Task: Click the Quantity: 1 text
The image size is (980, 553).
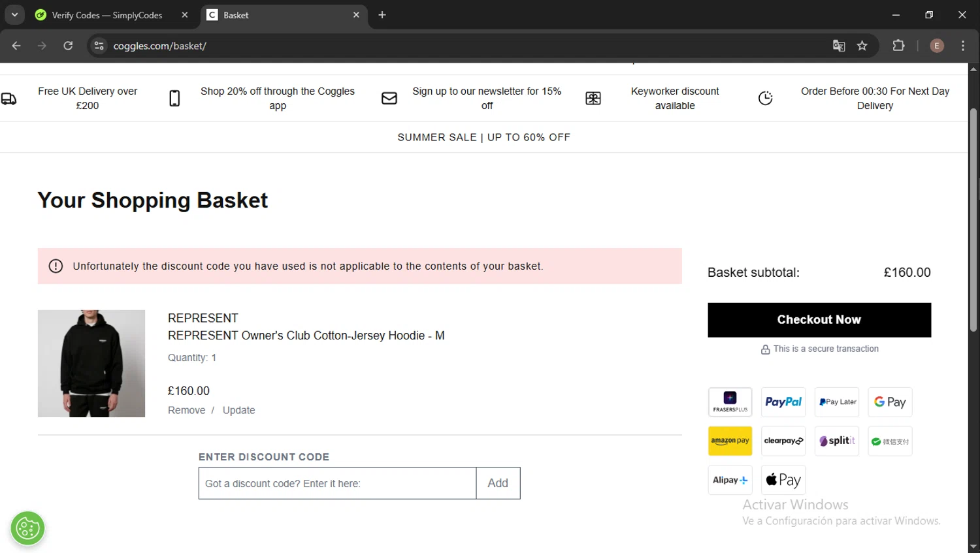Action: tap(192, 358)
